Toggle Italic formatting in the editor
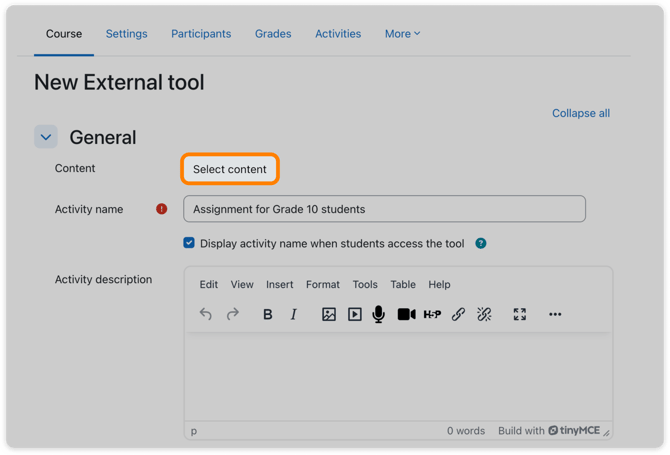 (x=294, y=314)
